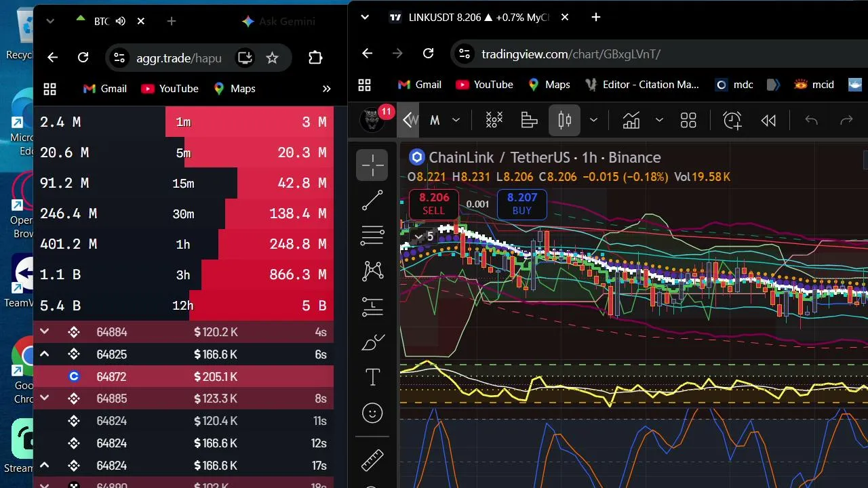Expand the 64885 trade row chevron
This screenshot has height=488, width=868.
(x=45, y=399)
